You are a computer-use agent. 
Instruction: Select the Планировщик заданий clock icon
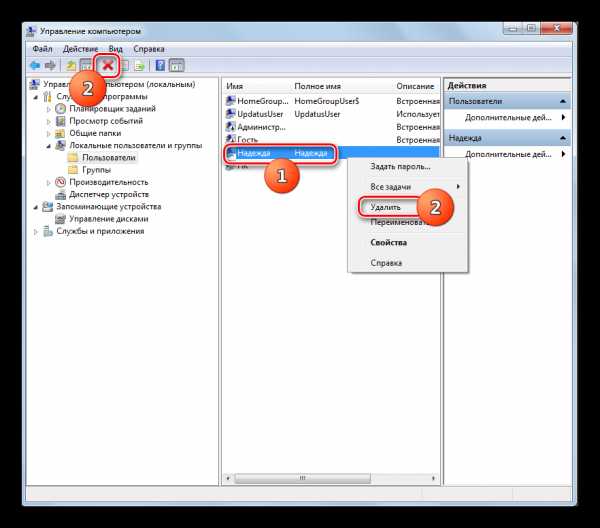pyautogui.click(x=60, y=109)
